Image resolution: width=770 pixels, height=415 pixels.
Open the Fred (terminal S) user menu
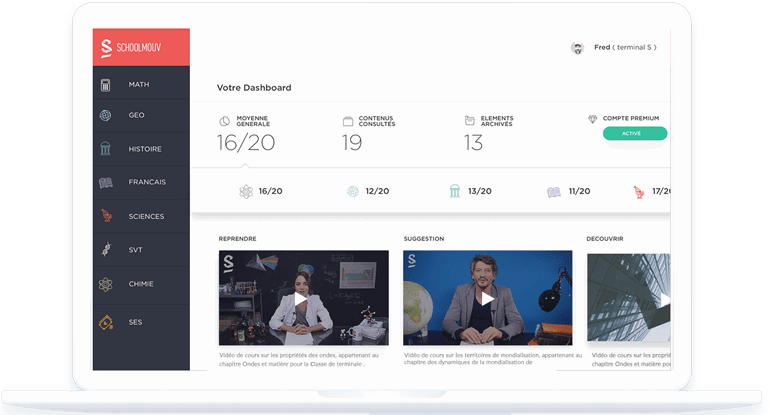[625, 47]
